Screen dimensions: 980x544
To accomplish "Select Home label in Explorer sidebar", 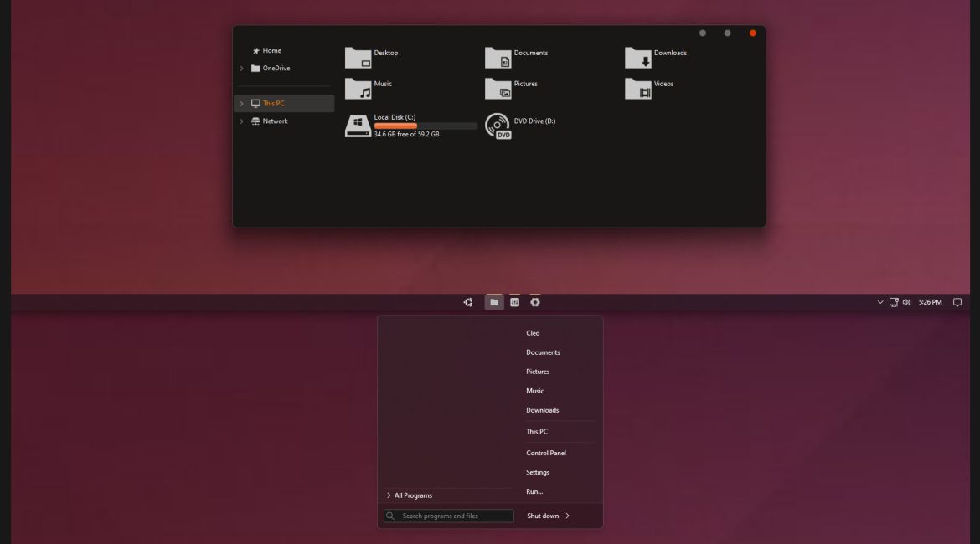I will [272, 50].
